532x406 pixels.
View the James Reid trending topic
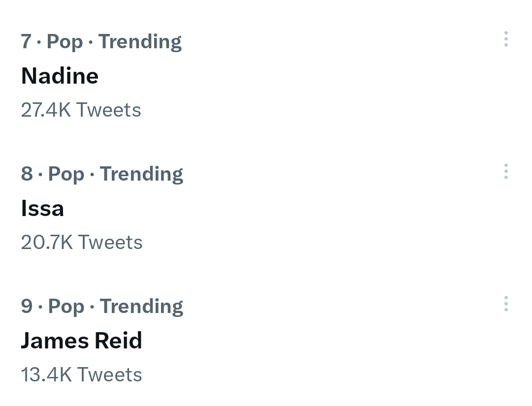tap(82, 341)
